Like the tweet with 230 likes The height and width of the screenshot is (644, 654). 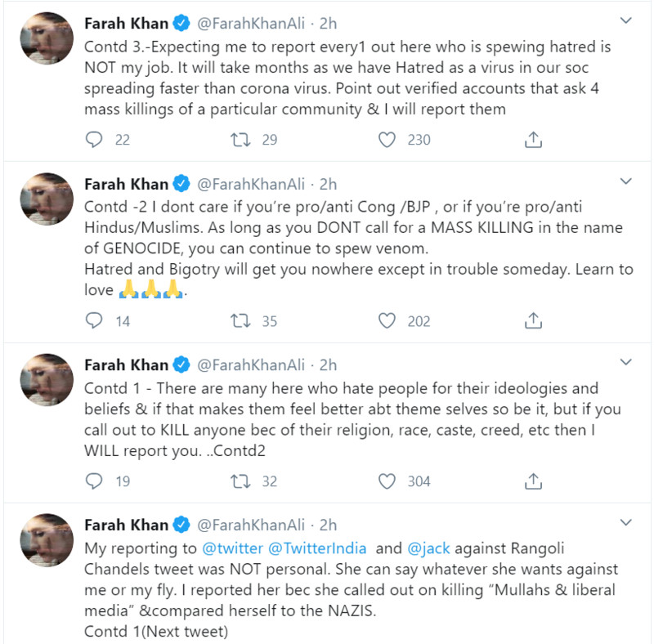click(387, 140)
